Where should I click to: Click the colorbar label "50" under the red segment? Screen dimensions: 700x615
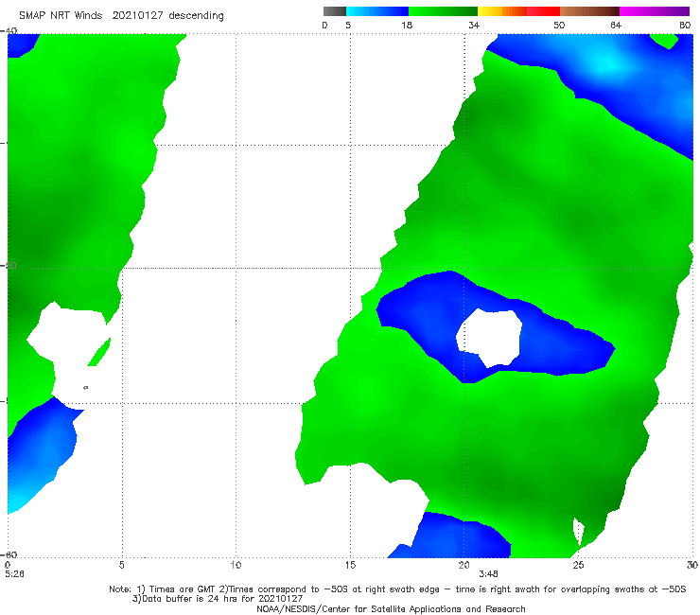point(559,25)
